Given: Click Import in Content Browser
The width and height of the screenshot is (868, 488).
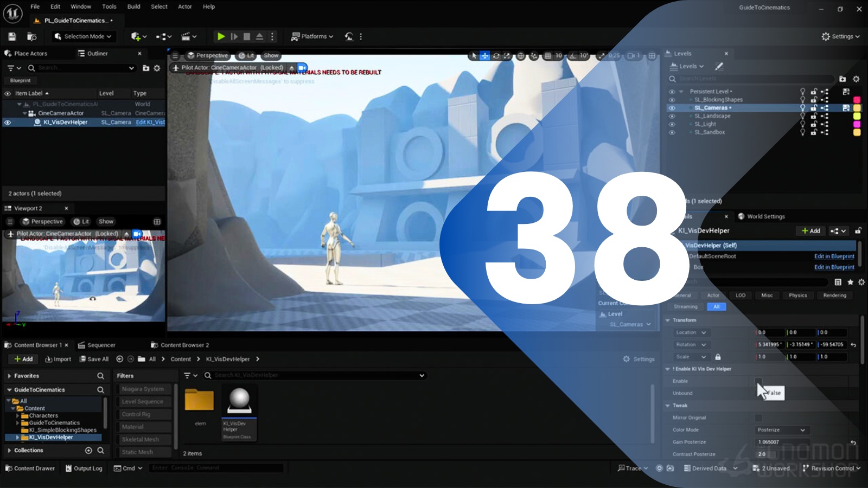Looking at the screenshot, I should (58, 359).
